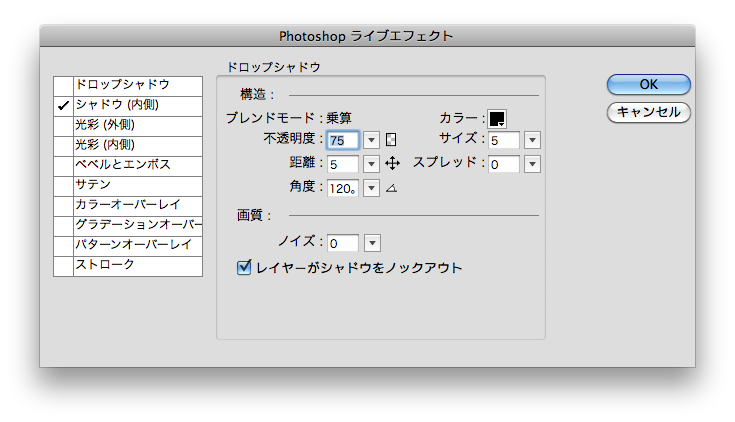Click the 距離 input field
The width and height of the screenshot is (735, 422).
point(342,164)
